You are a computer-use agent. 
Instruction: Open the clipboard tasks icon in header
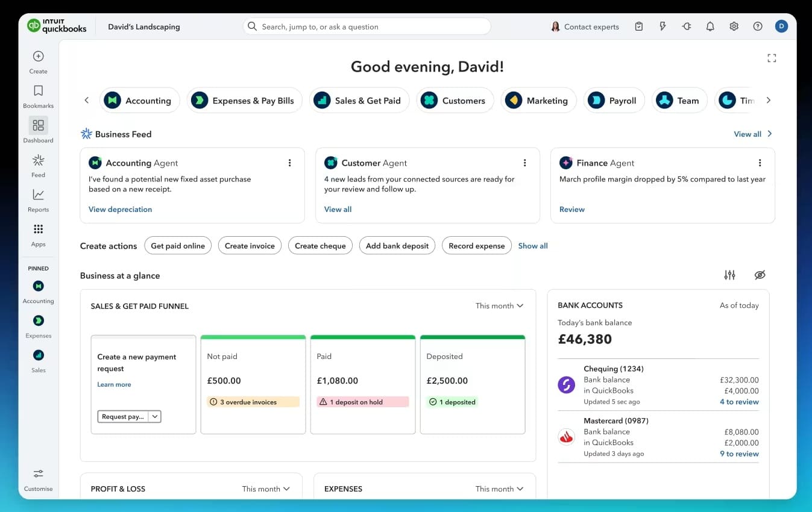click(x=639, y=27)
